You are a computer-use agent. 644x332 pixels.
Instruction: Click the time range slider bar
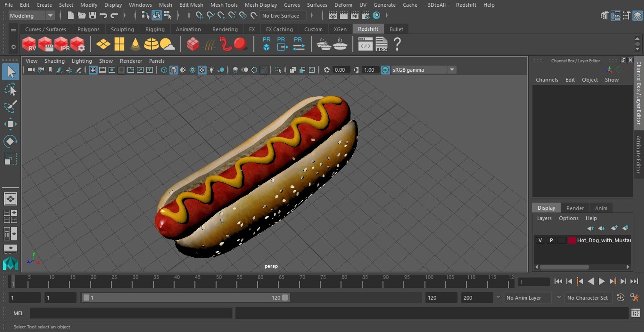click(185, 298)
